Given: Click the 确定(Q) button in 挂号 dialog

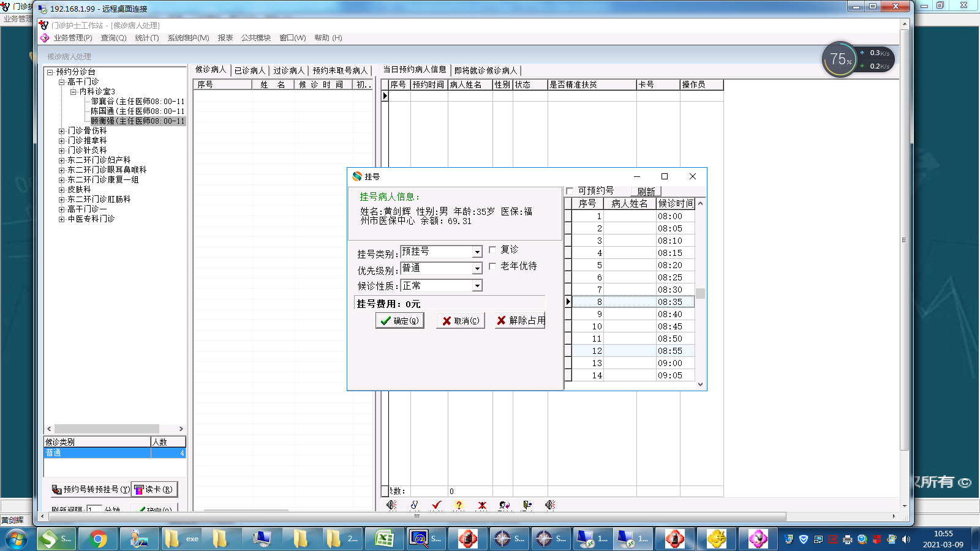Looking at the screenshot, I should click(x=399, y=321).
